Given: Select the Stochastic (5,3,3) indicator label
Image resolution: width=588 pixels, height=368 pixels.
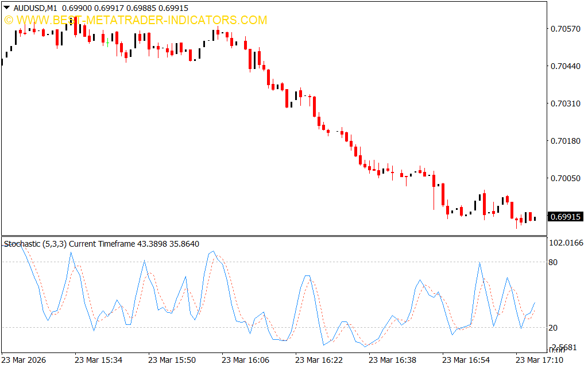Looking at the screenshot, I should pyautogui.click(x=36, y=244).
